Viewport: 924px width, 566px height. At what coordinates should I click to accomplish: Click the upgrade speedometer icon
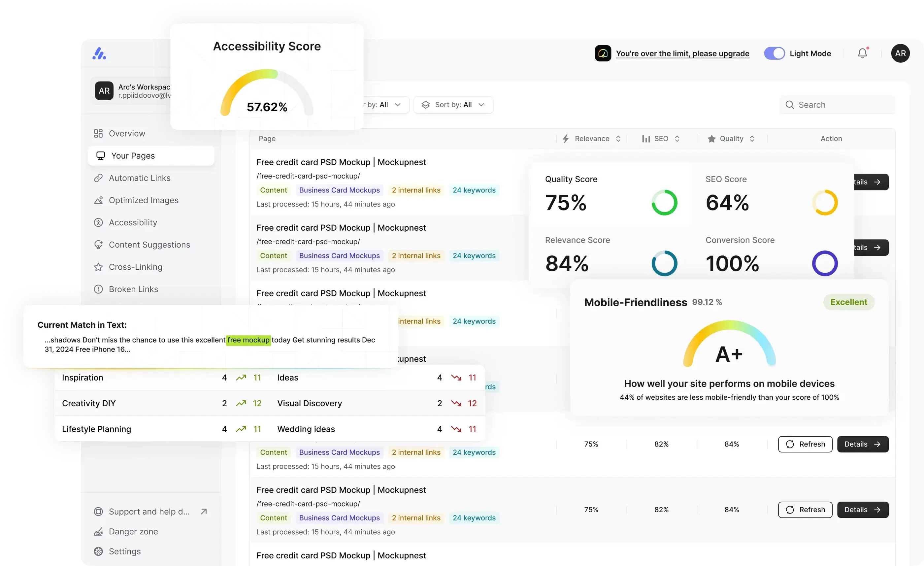pos(603,53)
